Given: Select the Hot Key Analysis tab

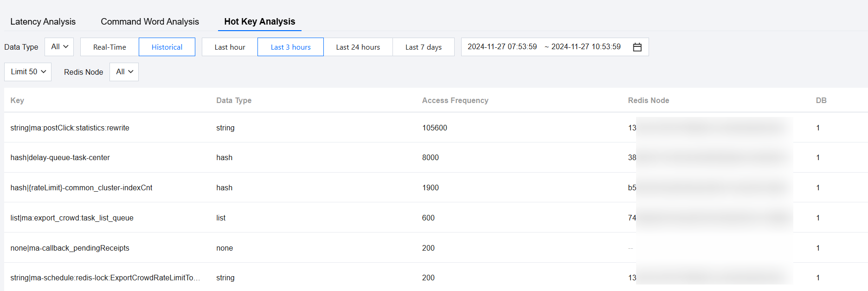Looking at the screenshot, I should click(x=259, y=22).
